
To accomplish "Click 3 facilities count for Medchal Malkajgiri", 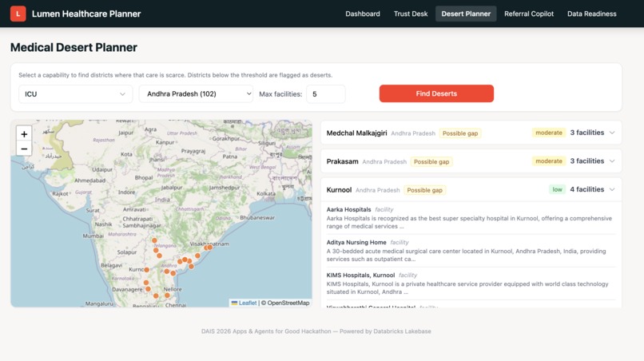I will [x=587, y=133].
